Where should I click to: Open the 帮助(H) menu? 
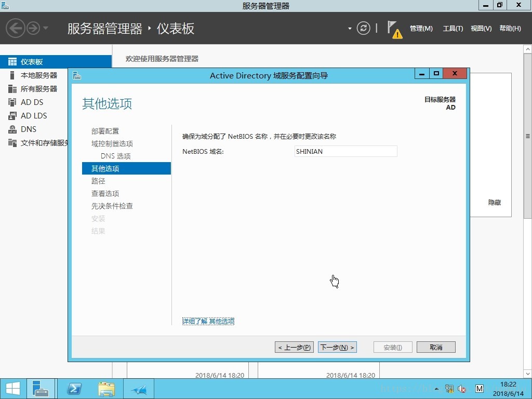tap(510, 29)
